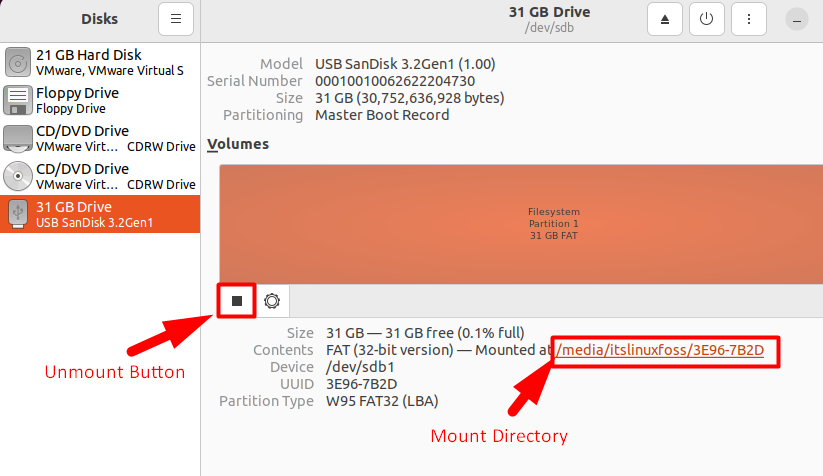The image size is (823, 476).
Task: Open the drive options three-dot menu
Action: (749, 19)
